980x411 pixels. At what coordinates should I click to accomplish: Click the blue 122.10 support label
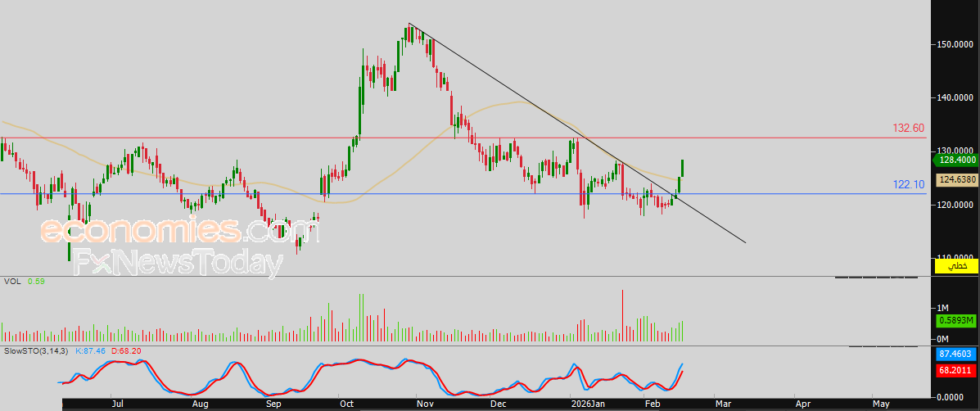909,185
